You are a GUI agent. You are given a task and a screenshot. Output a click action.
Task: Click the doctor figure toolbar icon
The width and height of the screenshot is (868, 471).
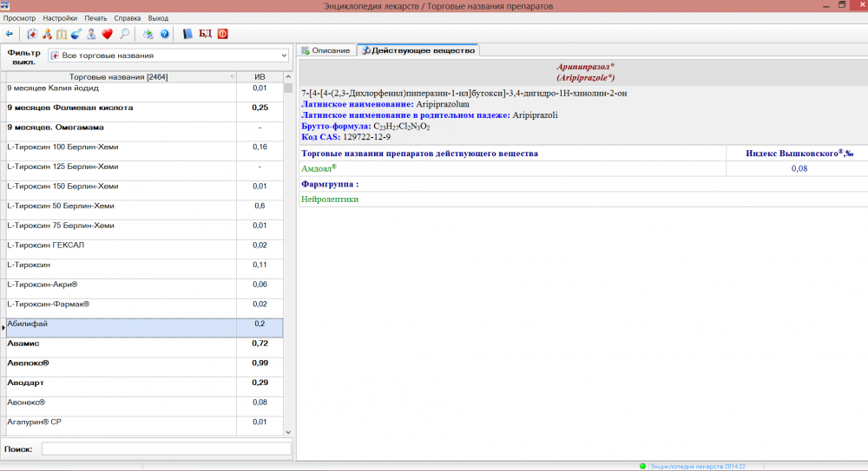point(91,34)
